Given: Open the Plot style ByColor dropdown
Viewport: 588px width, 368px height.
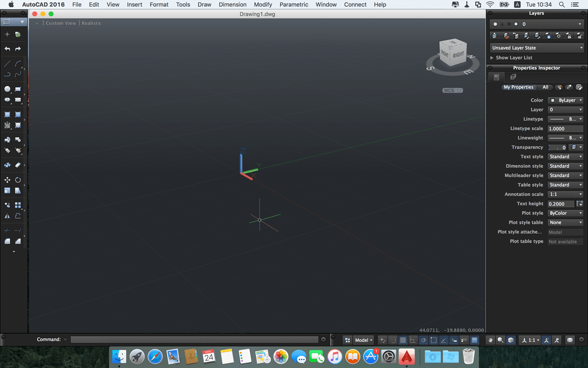Looking at the screenshot, I should (x=565, y=213).
